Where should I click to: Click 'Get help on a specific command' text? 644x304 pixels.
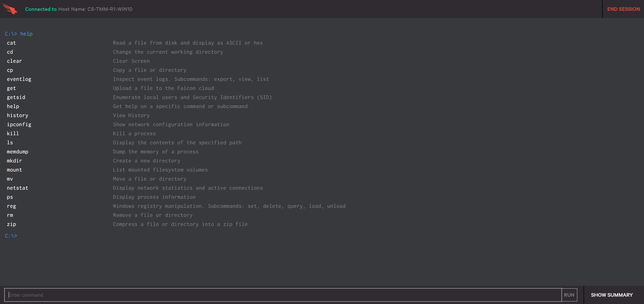click(x=180, y=106)
